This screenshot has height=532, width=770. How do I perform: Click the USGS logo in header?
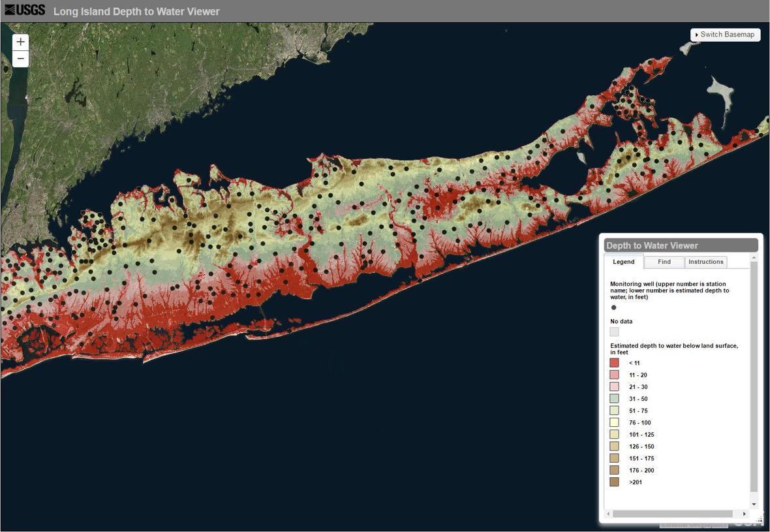(x=25, y=10)
